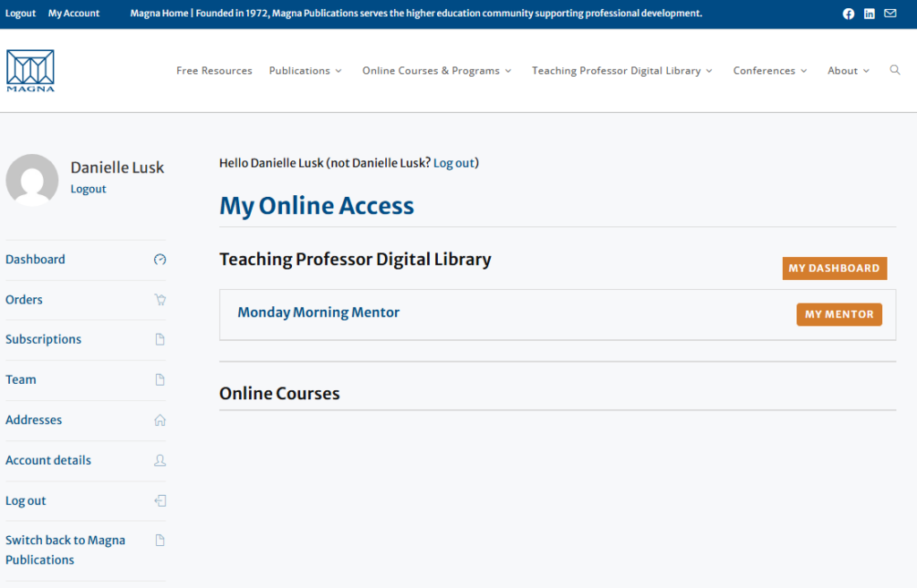Click Log out link in the greeting line
The width and height of the screenshot is (917, 588).
[x=454, y=163]
